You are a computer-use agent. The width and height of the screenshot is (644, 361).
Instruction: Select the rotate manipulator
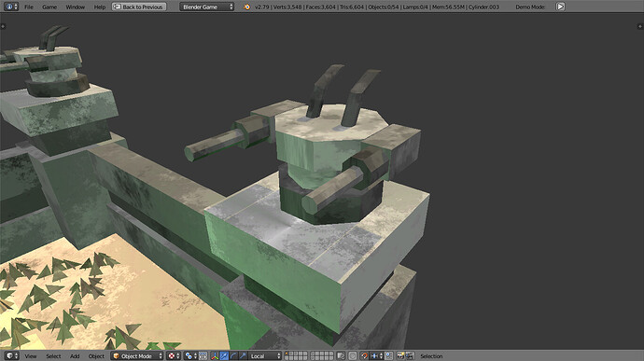click(233, 355)
